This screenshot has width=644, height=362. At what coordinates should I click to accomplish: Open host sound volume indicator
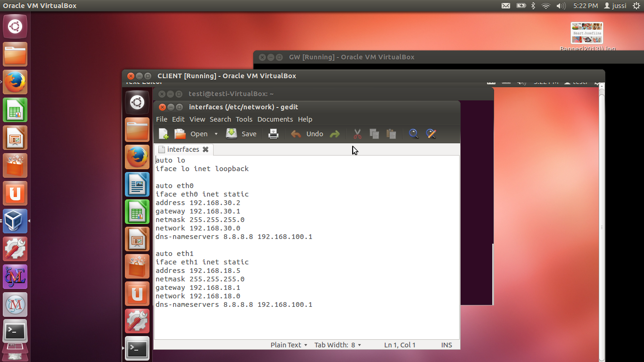point(561,6)
